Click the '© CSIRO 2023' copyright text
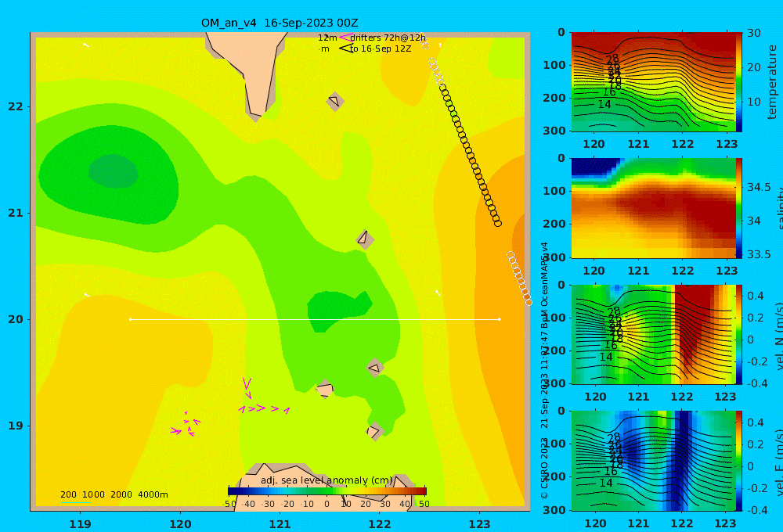Viewport: 783px width, 532px height. click(x=544, y=468)
